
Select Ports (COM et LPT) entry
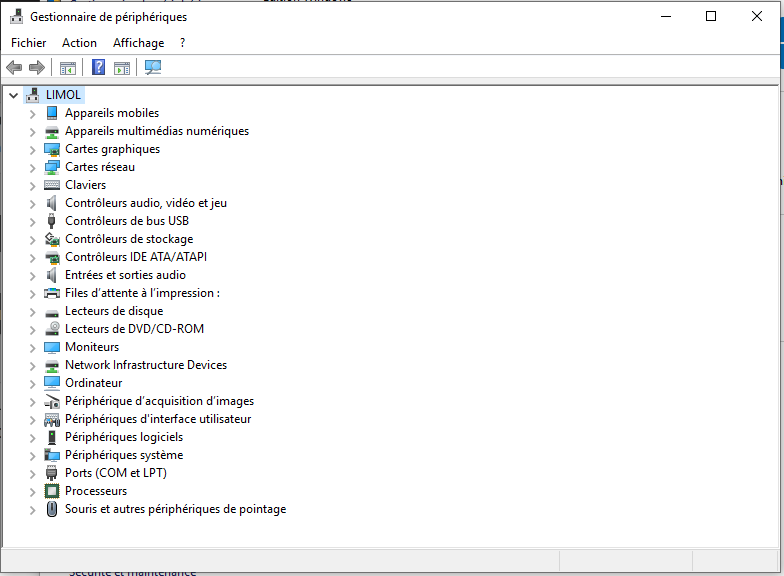tap(116, 473)
